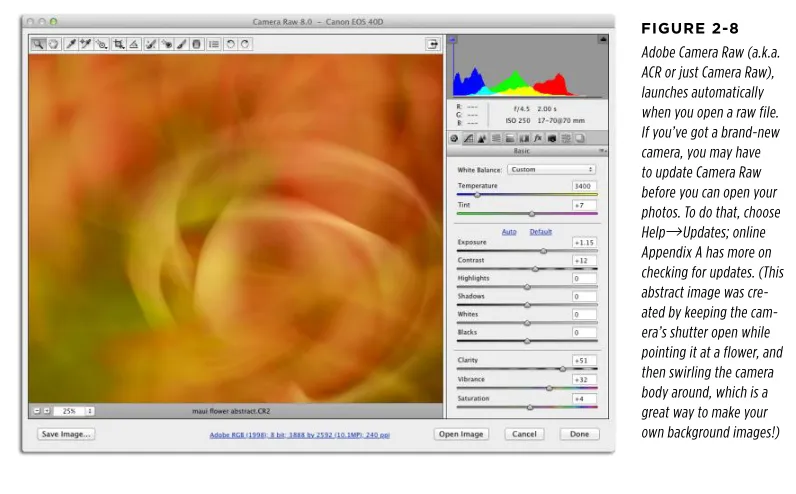The image size is (796, 494).
Task: Rotate image 90° counterclockwise
Action: click(230, 44)
